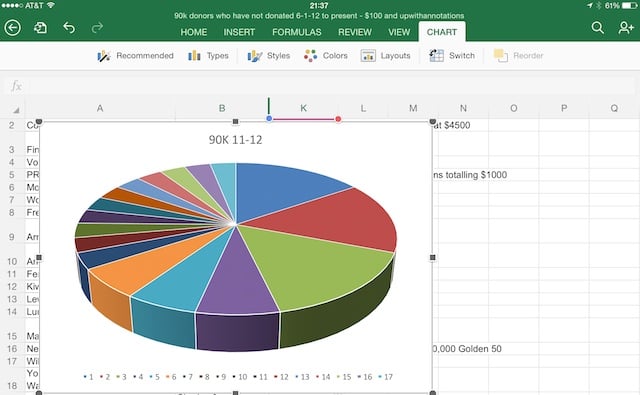
Task: Open chart Layouts options
Action: [385, 55]
